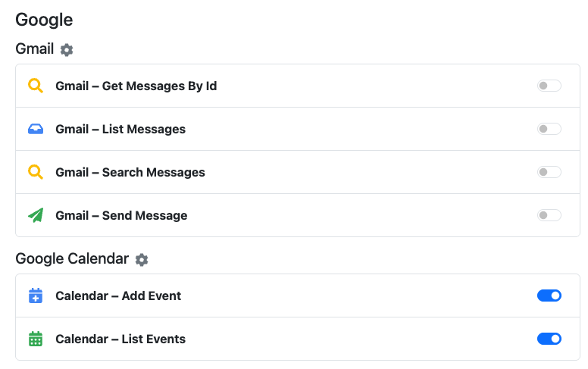Enable the Gmail Get Messages By Id toggle
Screen dimensions: 588x369
click(549, 86)
